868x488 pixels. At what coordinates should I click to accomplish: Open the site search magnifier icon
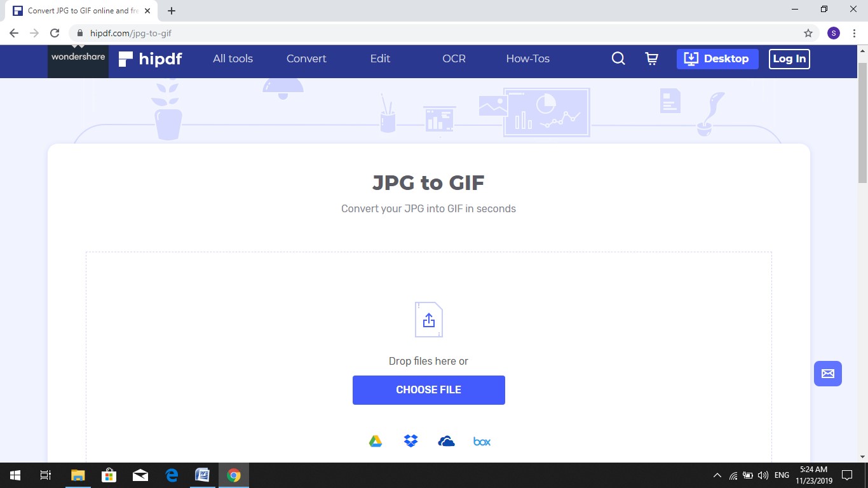click(x=618, y=58)
